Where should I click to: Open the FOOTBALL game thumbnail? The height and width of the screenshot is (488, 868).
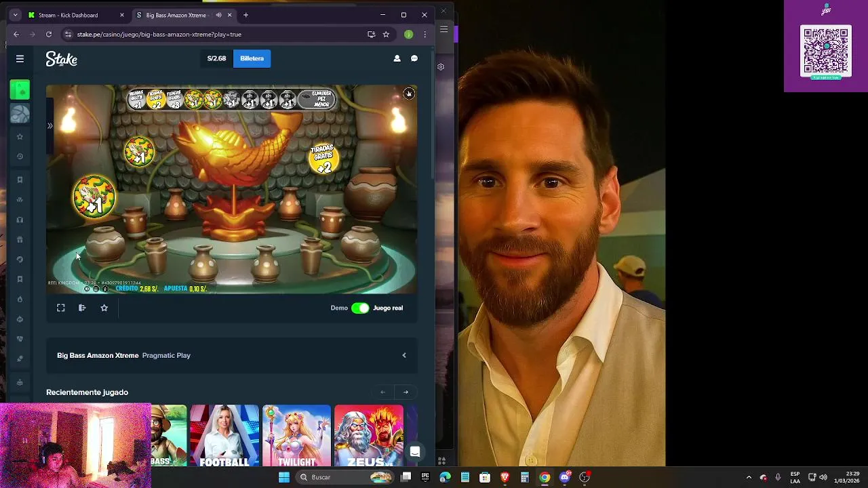224,436
